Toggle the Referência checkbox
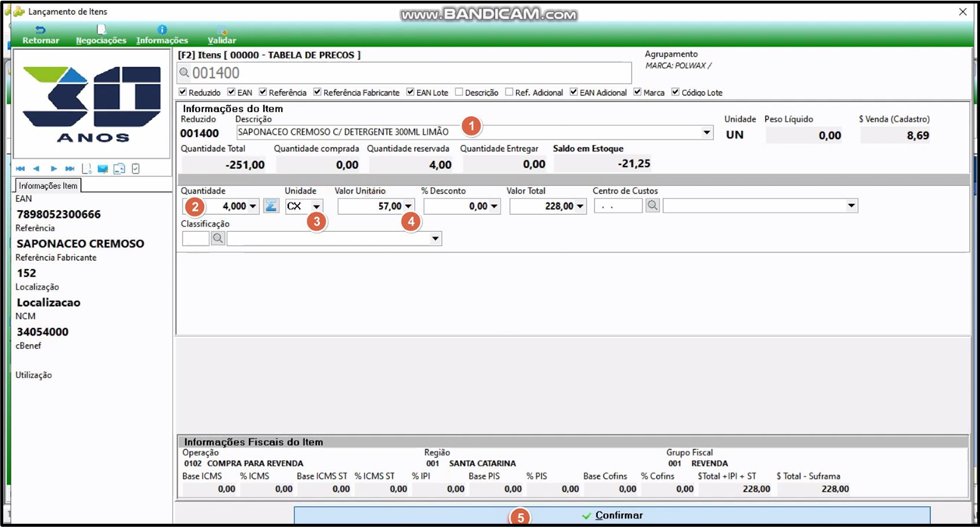This screenshot has height=527, width=980. click(x=263, y=92)
